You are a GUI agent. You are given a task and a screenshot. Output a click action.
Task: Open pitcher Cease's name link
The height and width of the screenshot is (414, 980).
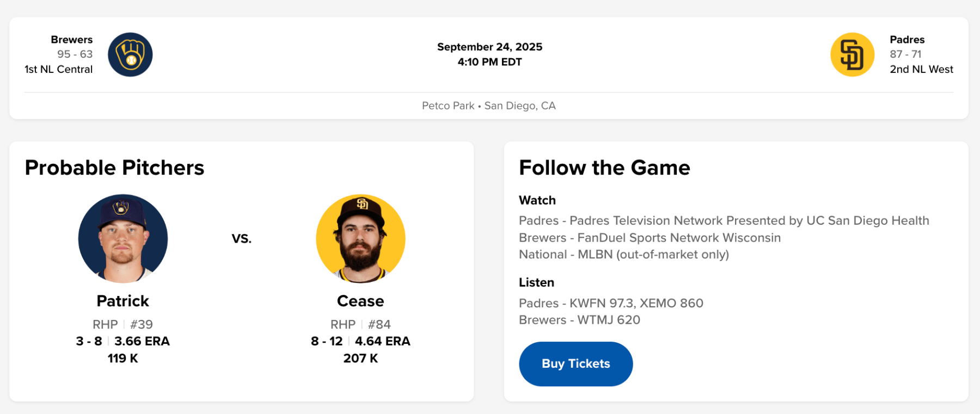coord(360,301)
